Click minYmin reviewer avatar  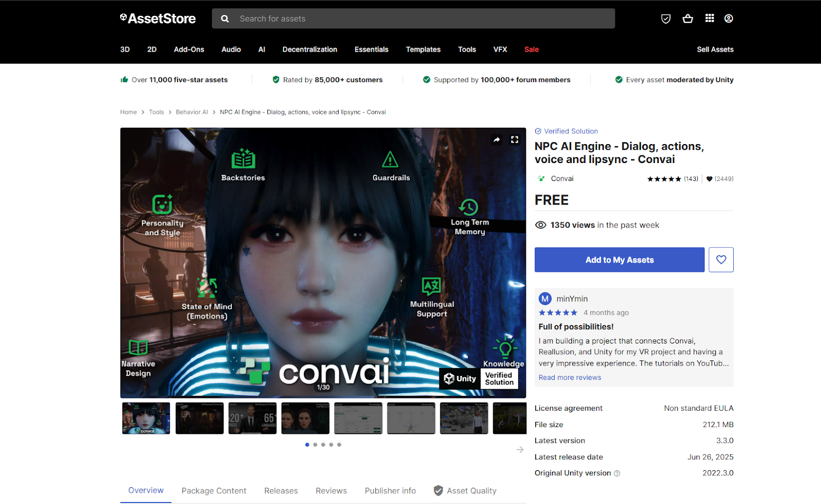click(545, 298)
